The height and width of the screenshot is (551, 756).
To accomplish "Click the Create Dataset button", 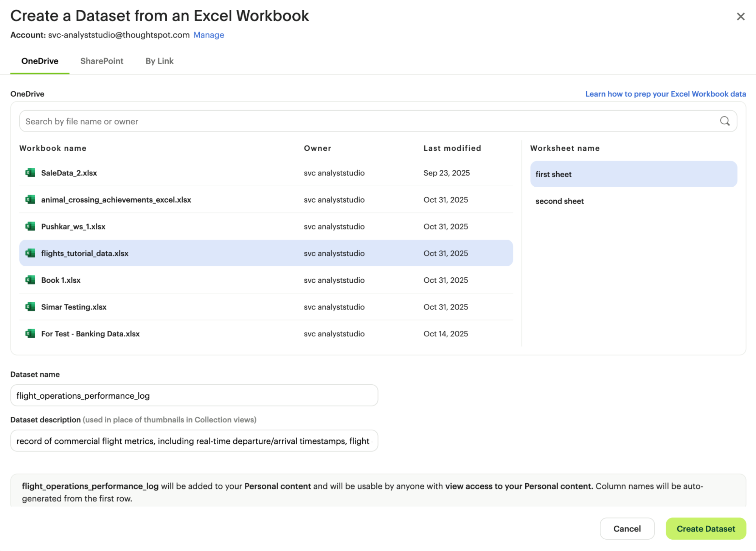I will [706, 529].
